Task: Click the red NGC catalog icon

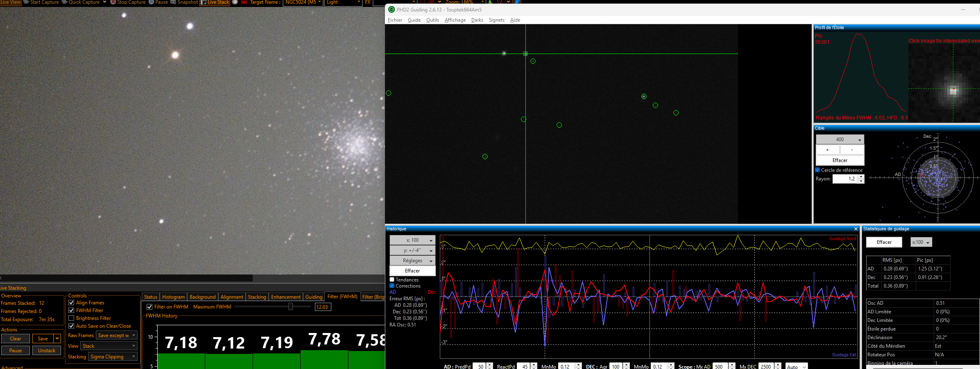Action: point(244,2)
